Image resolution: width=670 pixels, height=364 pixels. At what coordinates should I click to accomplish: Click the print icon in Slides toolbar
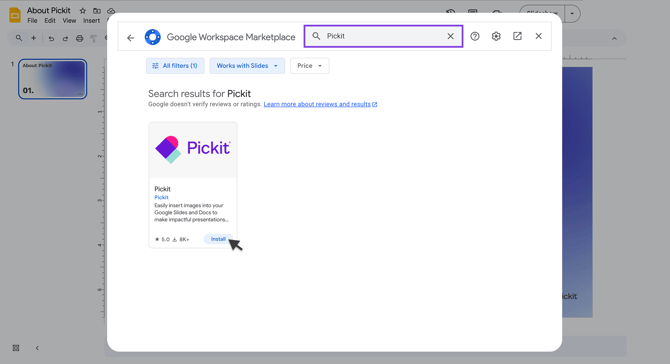[x=79, y=38]
